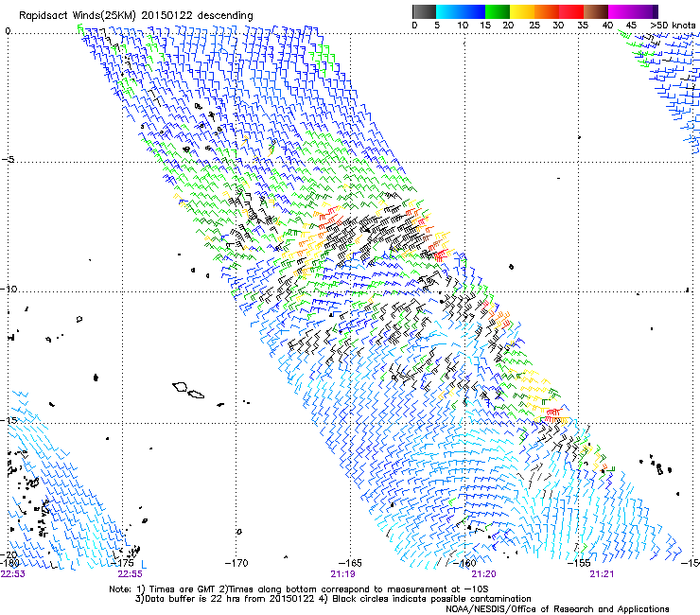Click the '-160' longitude axis label

point(464,563)
